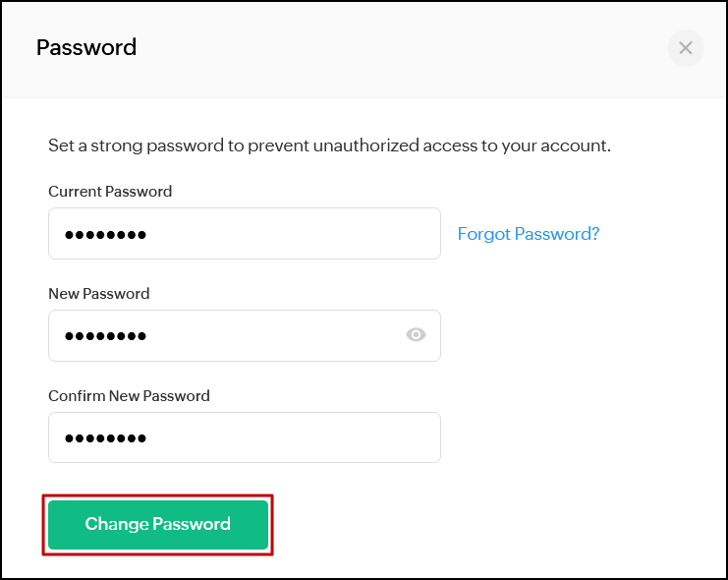Place cursor at empty end of Confirm New Password field
The width and height of the screenshot is (728, 580).
tap(373, 438)
